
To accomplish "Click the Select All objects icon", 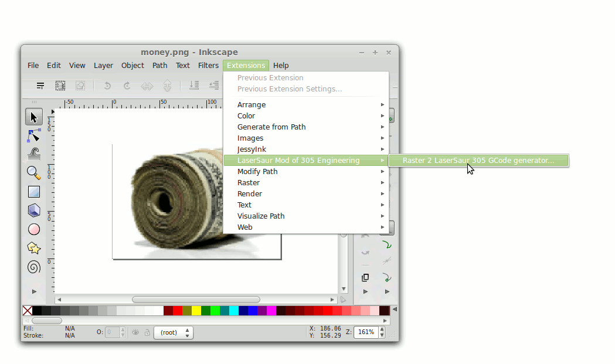I will click(40, 86).
